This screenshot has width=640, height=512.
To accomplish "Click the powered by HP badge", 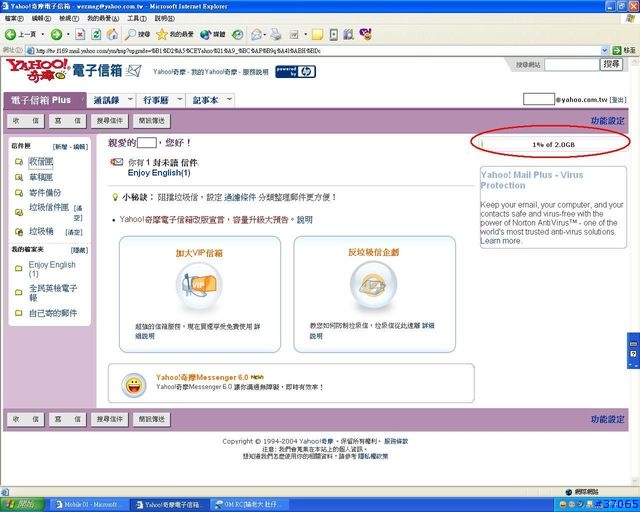I will click(295, 71).
